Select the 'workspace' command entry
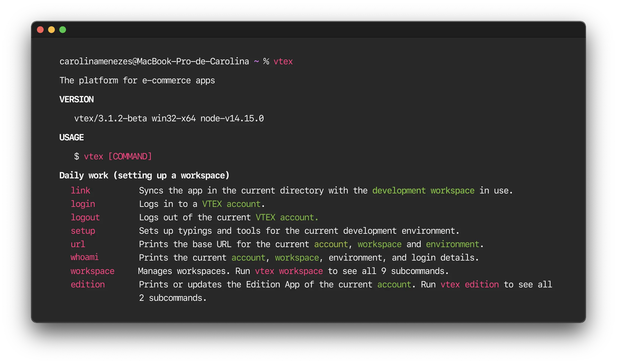This screenshot has height=364, width=617. tap(92, 271)
